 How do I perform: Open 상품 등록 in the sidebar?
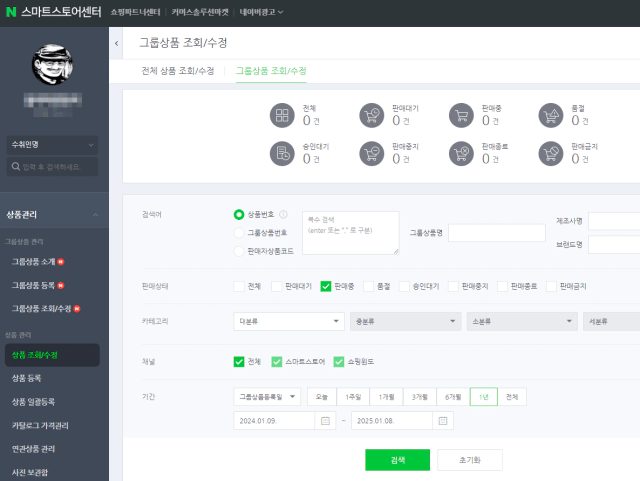tap(27, 378)
